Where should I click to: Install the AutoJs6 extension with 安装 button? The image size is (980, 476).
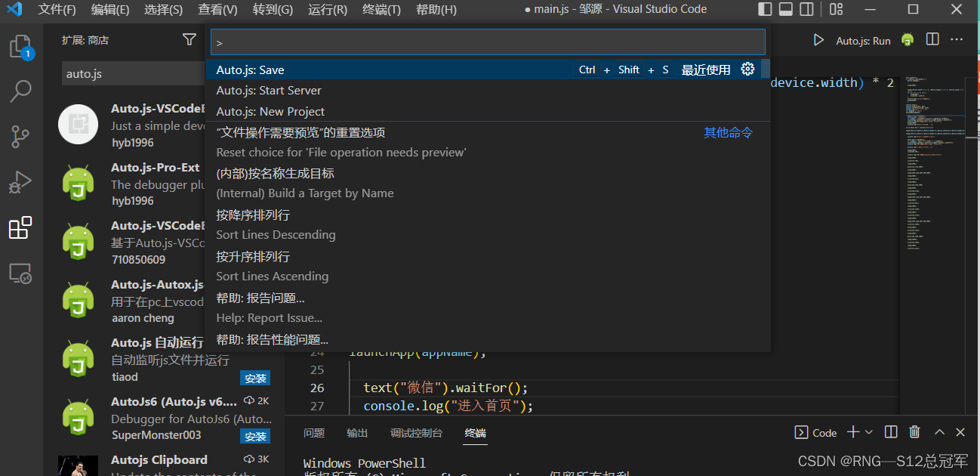(x=254, y=437)
